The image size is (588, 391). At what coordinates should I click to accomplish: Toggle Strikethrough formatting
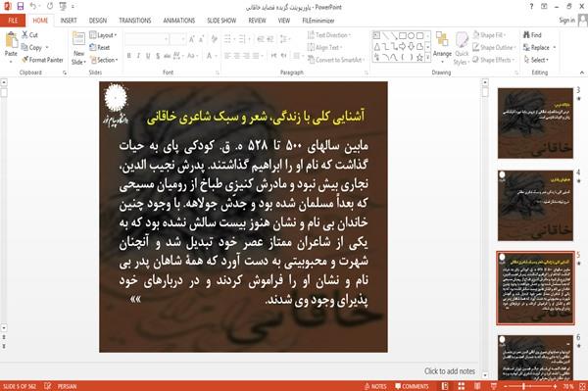coord(167,56)
